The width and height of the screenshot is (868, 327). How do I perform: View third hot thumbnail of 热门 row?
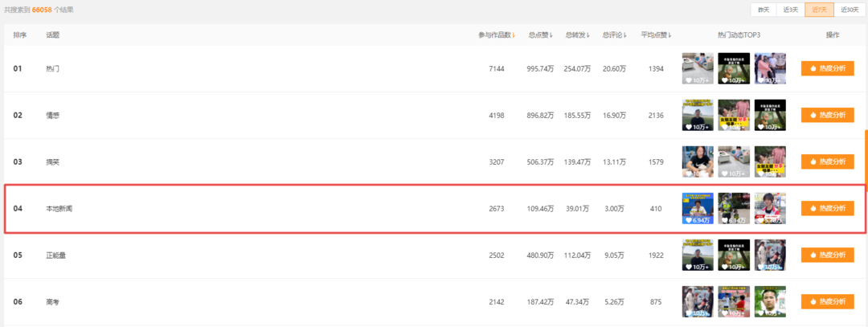click(770, 68)
